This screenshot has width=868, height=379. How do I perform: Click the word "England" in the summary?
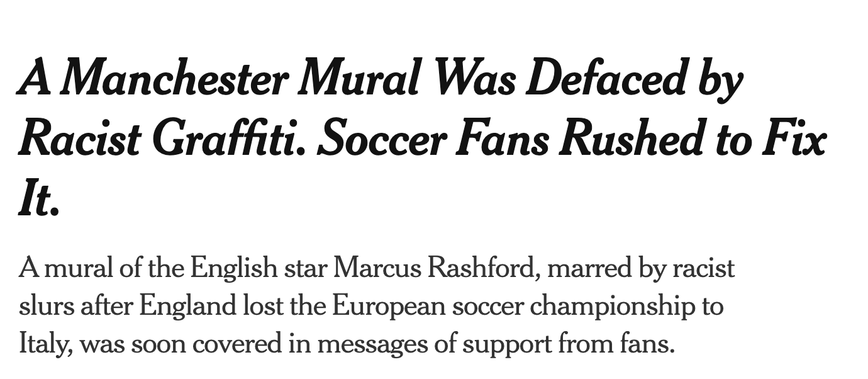pos(190,307)
